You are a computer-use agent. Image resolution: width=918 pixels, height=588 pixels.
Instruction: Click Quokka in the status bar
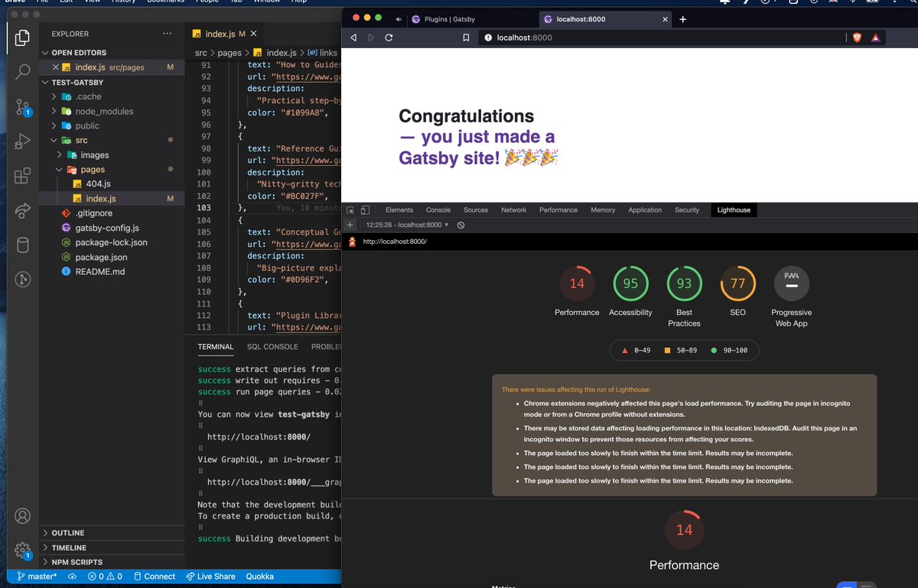point(260,577)
